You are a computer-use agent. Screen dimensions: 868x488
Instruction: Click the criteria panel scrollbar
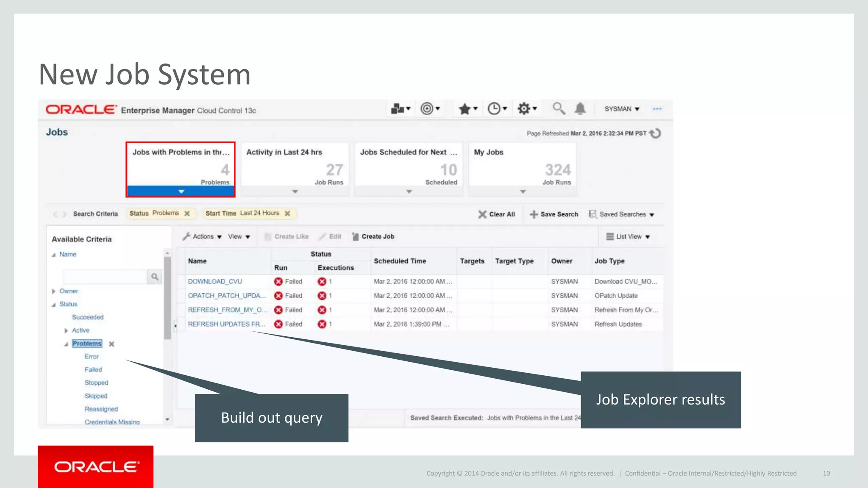pyautogui.click(x=167, y=298)
